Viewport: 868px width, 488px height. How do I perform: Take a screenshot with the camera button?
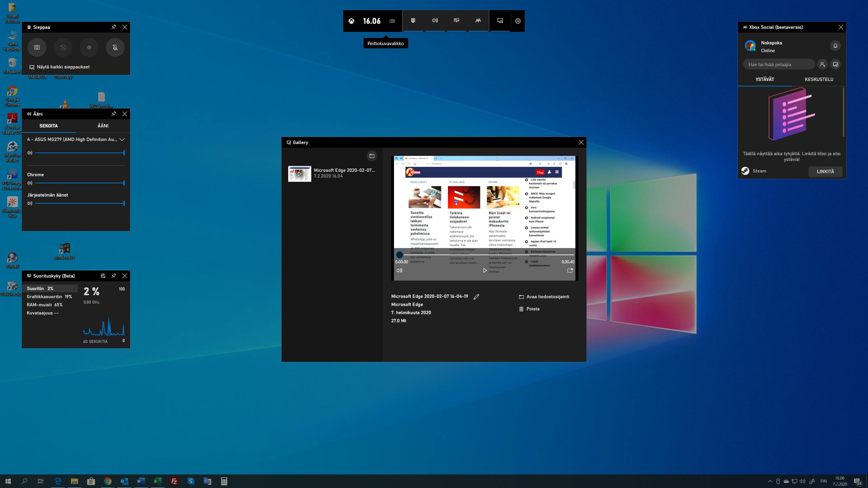coord(37,47)
